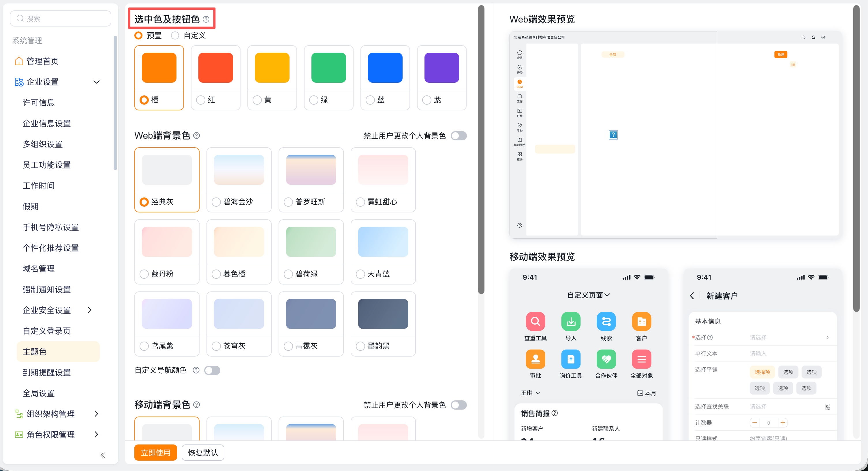Image resolution: width=868 pixels, height=471 pixels.
Task: Toggle 禁止用户更改个人背景色 for Web端
Action: 459,136
